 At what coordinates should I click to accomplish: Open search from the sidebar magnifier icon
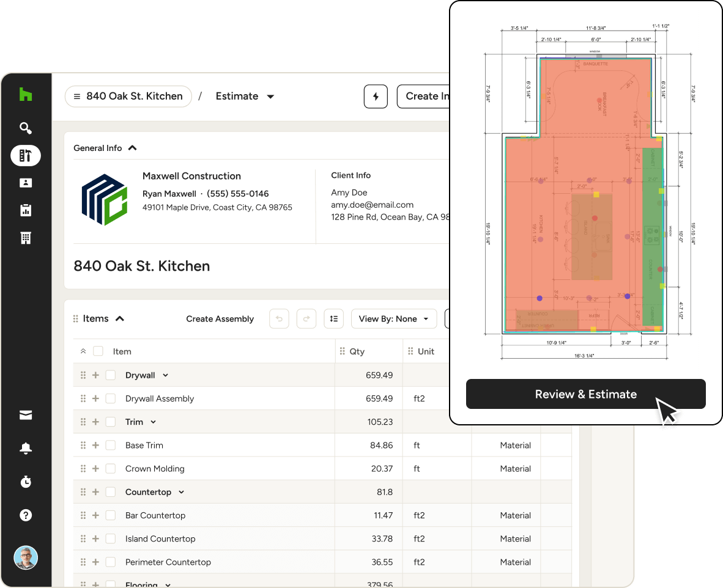(25, 128)
